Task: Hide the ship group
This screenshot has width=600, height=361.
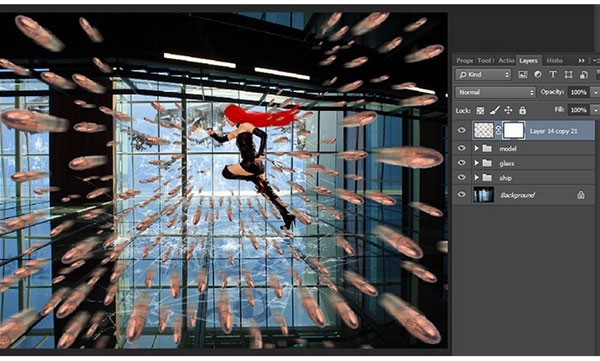Action: [x=461, y=177]
